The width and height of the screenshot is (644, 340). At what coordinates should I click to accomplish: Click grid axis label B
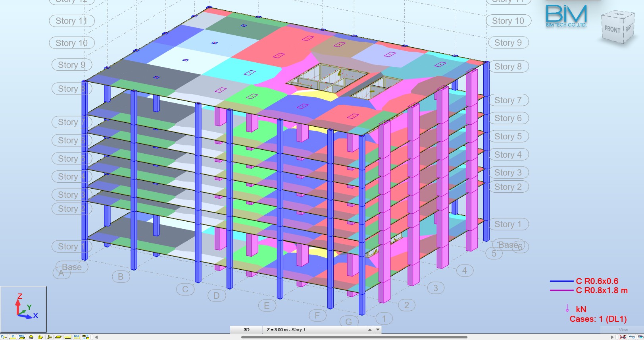tap(121, 276)
